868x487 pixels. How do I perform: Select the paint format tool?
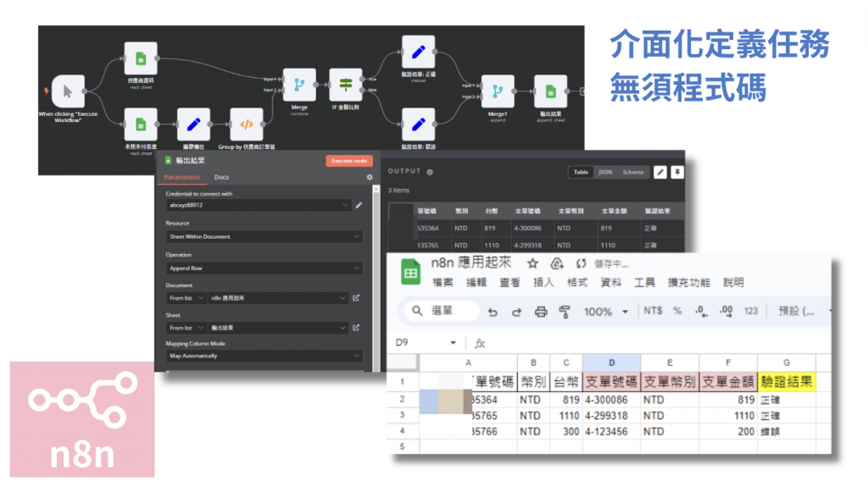pyautogui.click(x=565, y=312)
